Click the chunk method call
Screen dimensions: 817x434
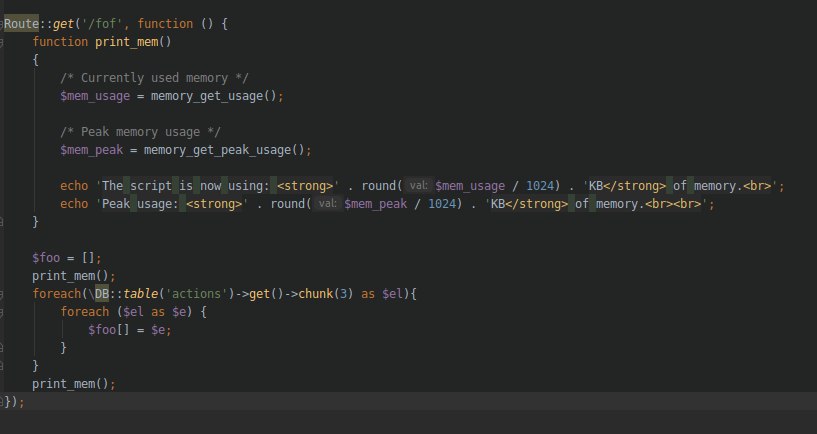315,294
